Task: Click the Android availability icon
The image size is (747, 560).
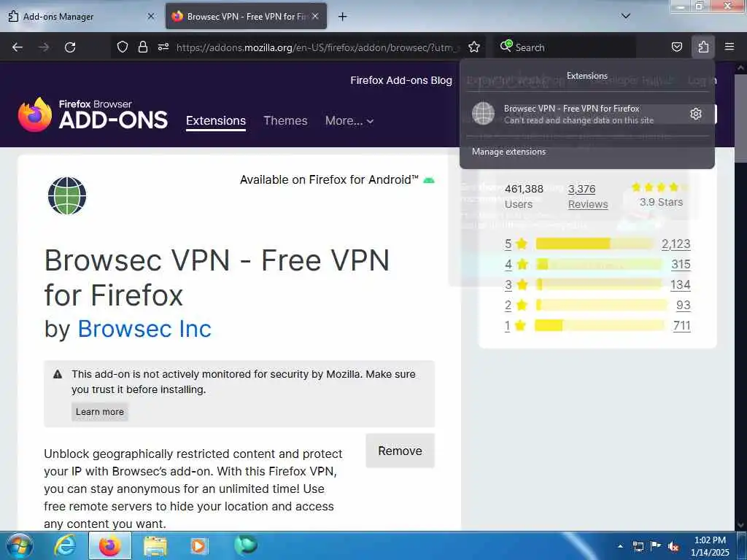Action: tap(429, 180)
